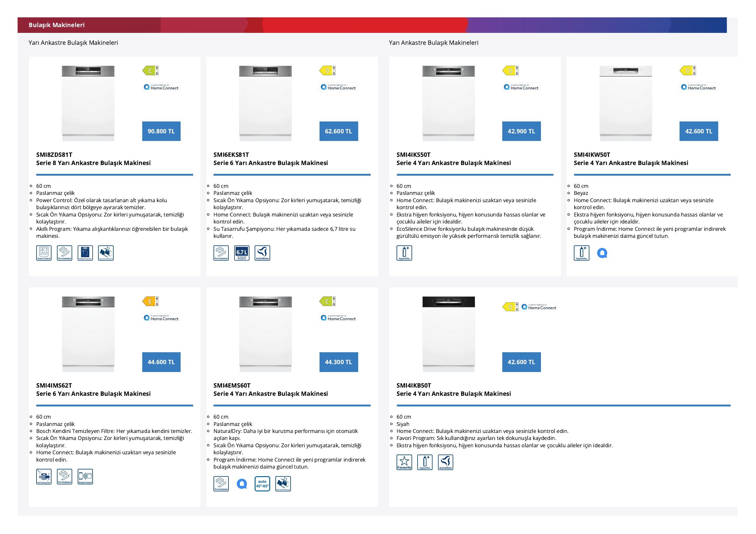The image size is (756, 534).
Task: Click the 6.7L water saving champion icon
Action: 242,253
